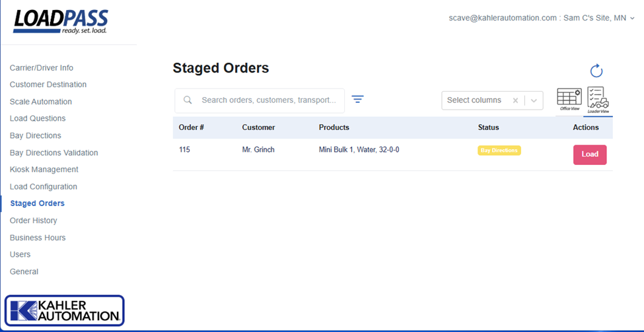Screen dimensions: 644x332
Task: Open the filter options icon
Action: coord(357,100)
